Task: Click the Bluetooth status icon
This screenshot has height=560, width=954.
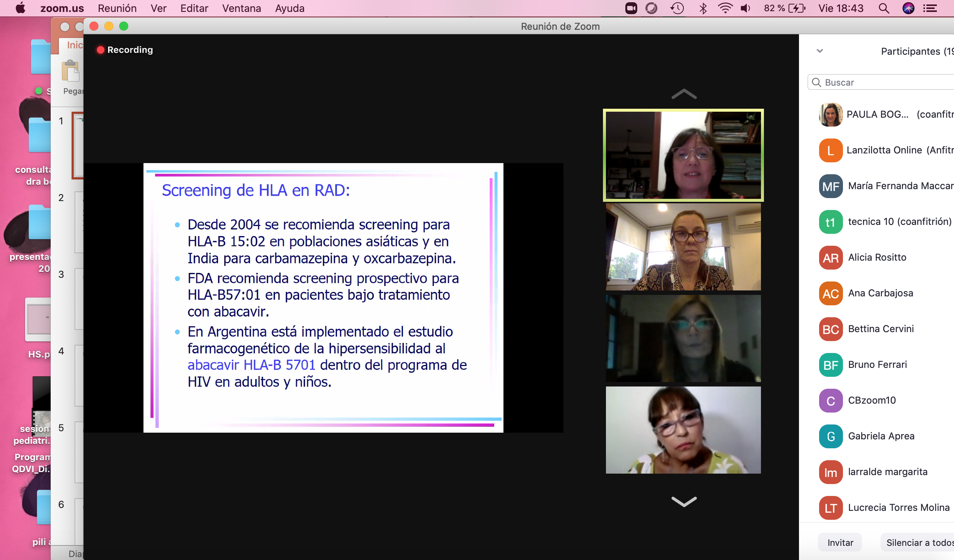Action: pos(703,8)
